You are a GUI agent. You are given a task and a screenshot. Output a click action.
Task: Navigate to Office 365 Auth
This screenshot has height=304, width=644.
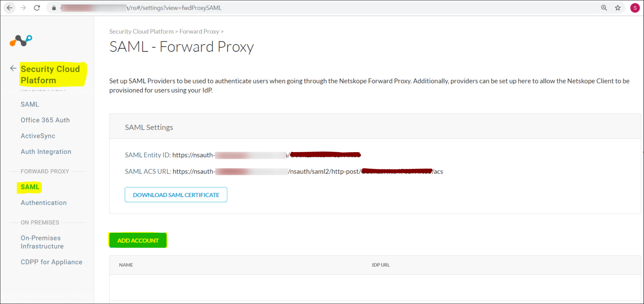click(45, 120)
